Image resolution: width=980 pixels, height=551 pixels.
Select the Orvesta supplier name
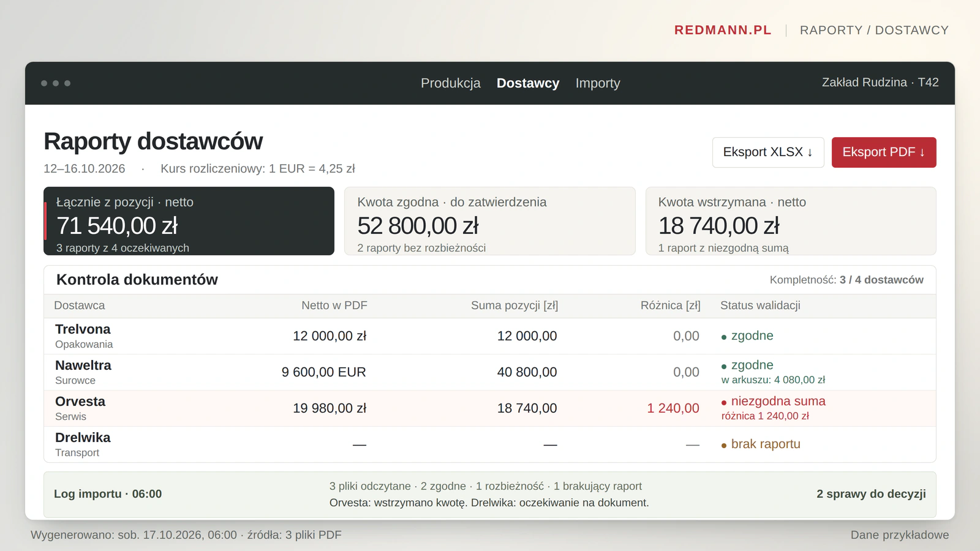tap(80, 402)
